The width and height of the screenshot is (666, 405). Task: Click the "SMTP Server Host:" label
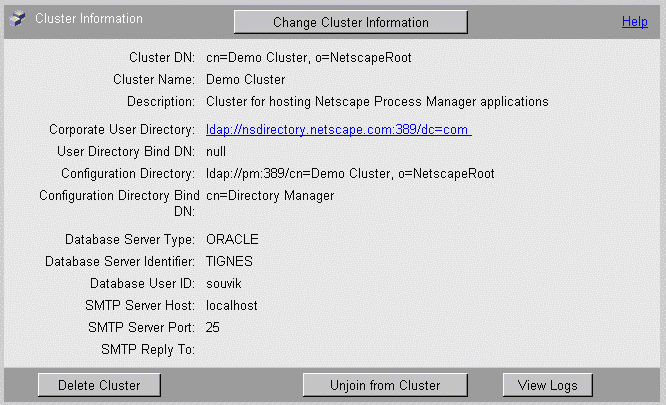tap(140, 306)
